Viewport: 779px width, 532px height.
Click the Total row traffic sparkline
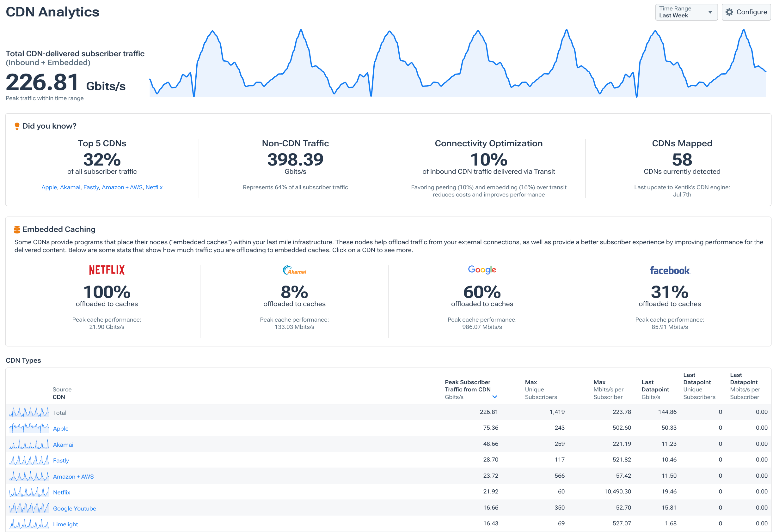tap(29, 412)
